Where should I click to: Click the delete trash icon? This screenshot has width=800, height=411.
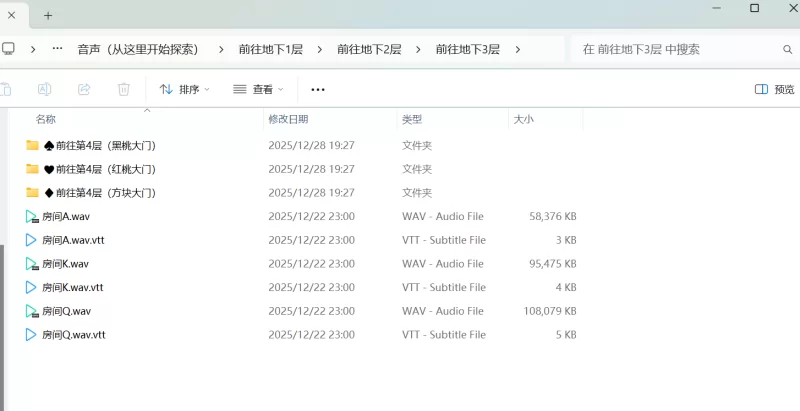click(x=123, y=89)
